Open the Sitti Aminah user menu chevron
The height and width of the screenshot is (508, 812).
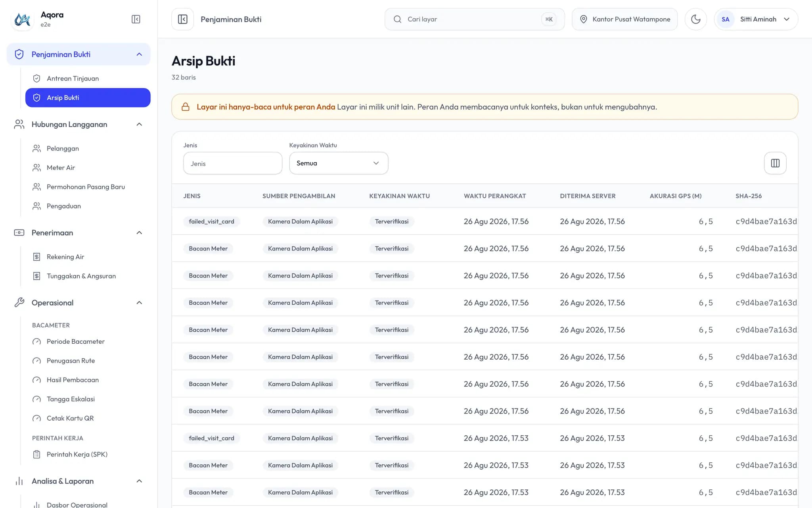click(x=787, y=19)
